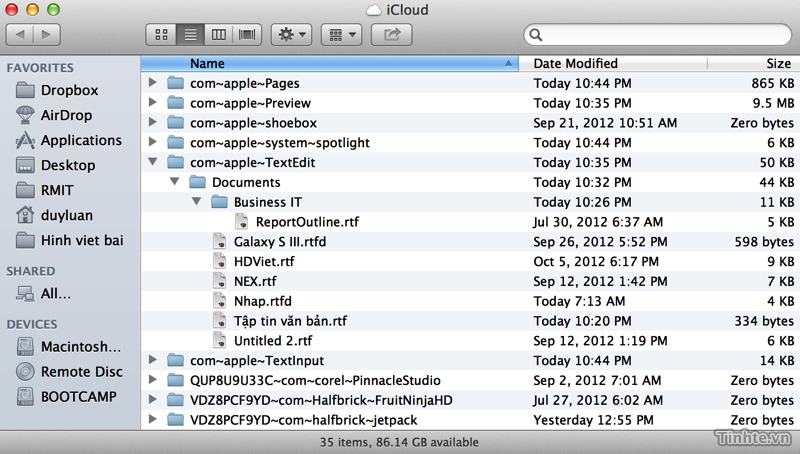Expand the com~apple~Pages folder

pos(152,82)
